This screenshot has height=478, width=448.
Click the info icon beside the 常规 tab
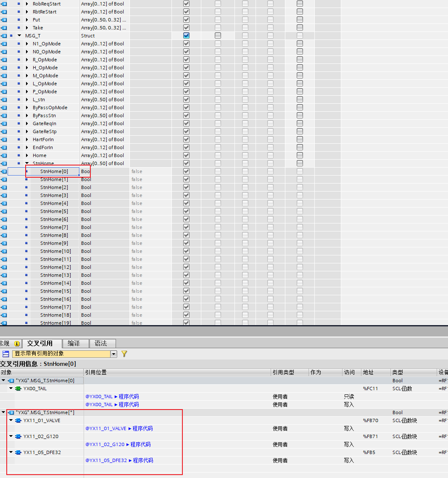click(x=17, y=344)
